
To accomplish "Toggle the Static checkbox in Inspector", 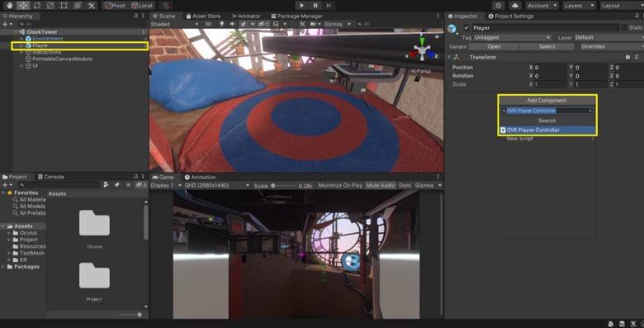I will pos(624,27).
